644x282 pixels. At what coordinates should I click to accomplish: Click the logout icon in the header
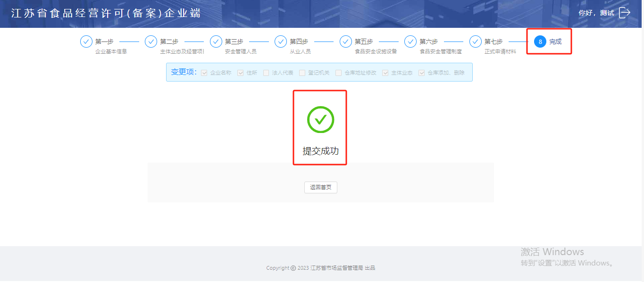point(624,13)
